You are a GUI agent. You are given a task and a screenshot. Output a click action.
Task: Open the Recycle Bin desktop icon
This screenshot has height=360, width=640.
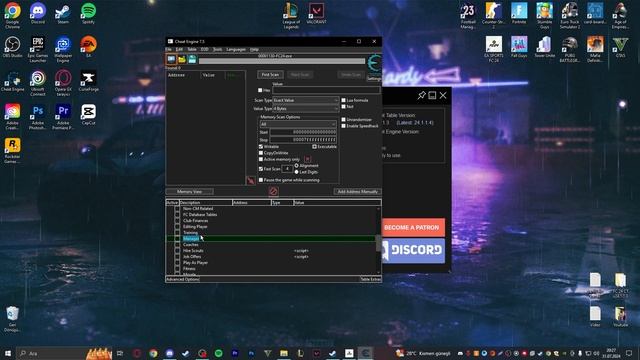[x=13, y=319]
